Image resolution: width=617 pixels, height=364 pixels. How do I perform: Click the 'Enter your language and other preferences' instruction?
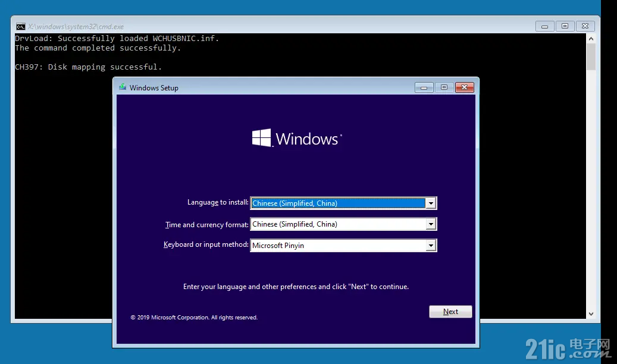tap(296, 287)
